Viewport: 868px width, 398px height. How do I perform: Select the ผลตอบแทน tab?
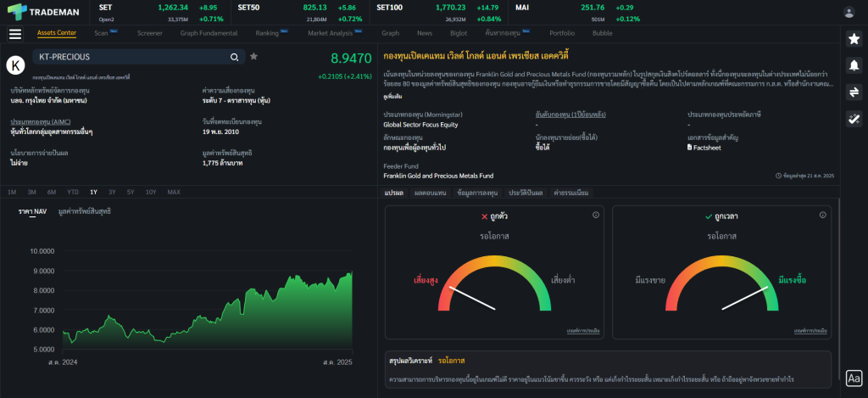tap(430, 193)
